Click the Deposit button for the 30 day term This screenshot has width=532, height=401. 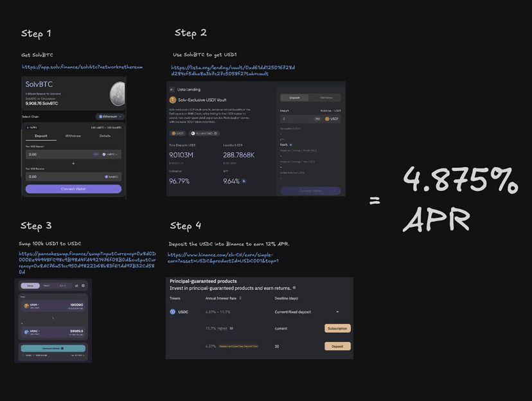[337, 346]
